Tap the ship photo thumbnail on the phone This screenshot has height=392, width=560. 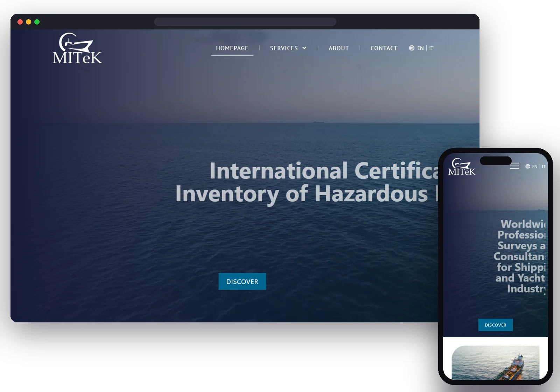tap(496, 363)
